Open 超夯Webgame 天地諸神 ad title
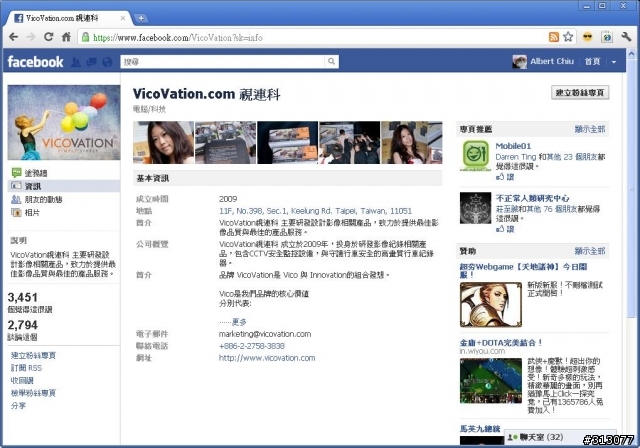This screenshot has height=448, width=640. [523, 270]
